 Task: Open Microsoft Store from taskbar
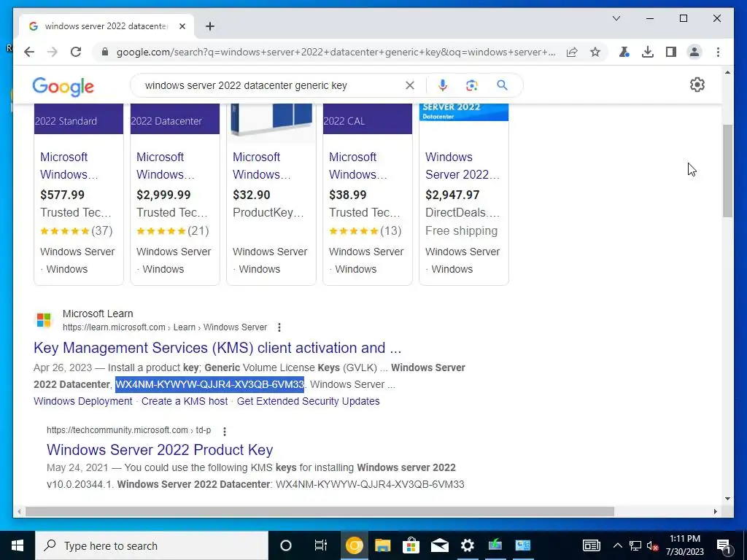coord(411,545)
